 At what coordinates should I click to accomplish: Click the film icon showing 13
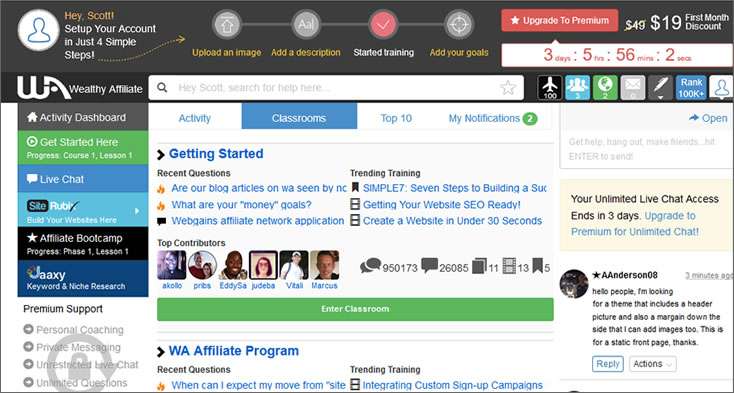click(x=509, y=266)
